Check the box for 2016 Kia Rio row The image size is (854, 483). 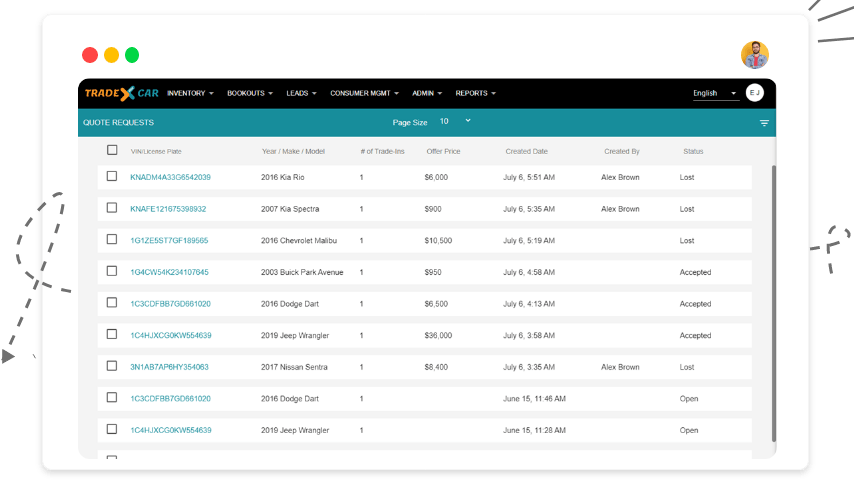pos(112,177)
